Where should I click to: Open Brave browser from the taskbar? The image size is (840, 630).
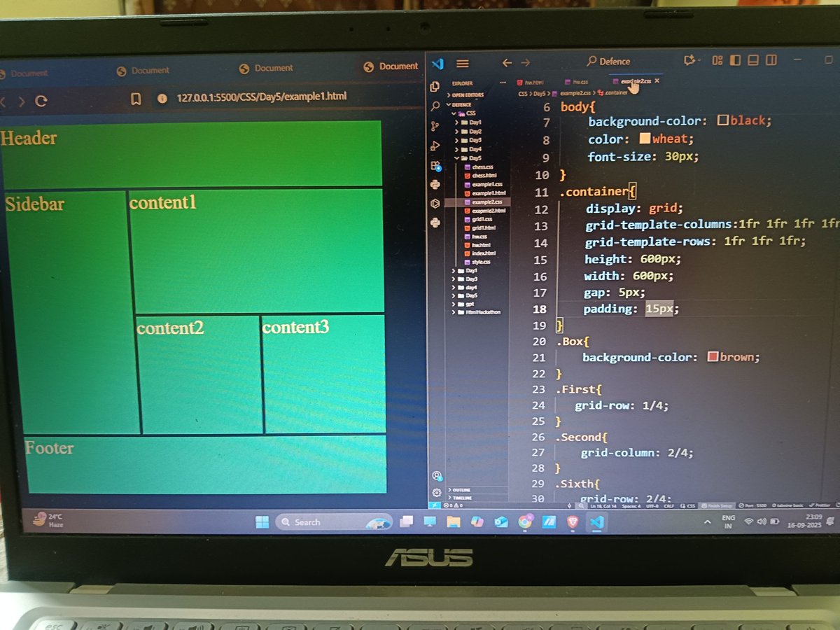point(573,521)
